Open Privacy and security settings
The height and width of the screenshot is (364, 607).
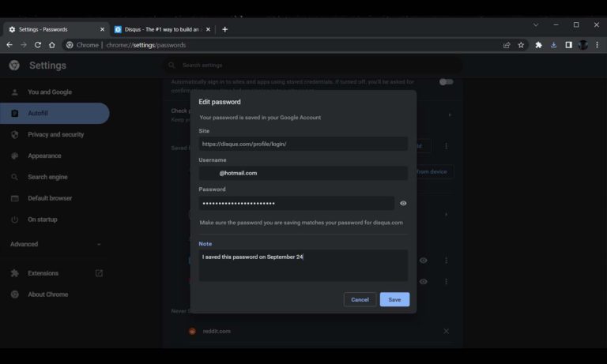click(x=55, y=134)
